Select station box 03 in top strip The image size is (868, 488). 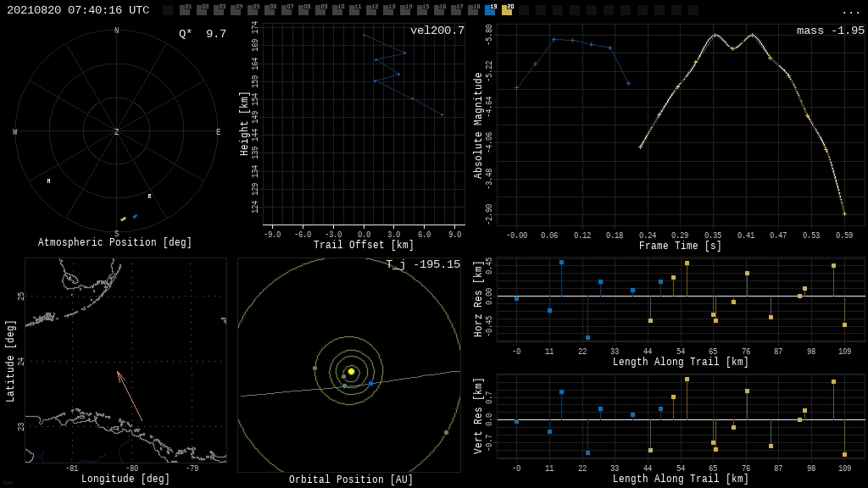point(219,9)
